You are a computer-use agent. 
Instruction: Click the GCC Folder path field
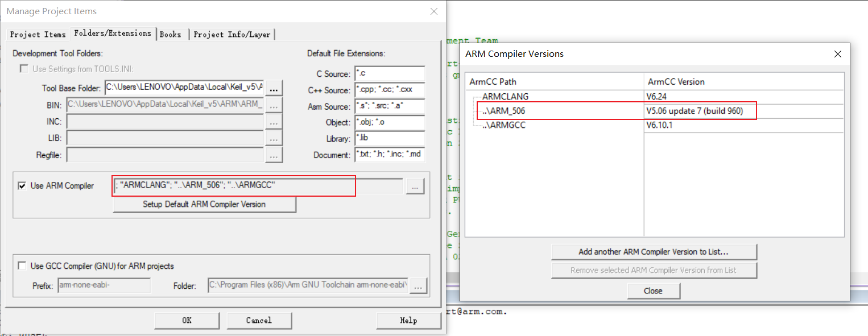pos(308,285)
